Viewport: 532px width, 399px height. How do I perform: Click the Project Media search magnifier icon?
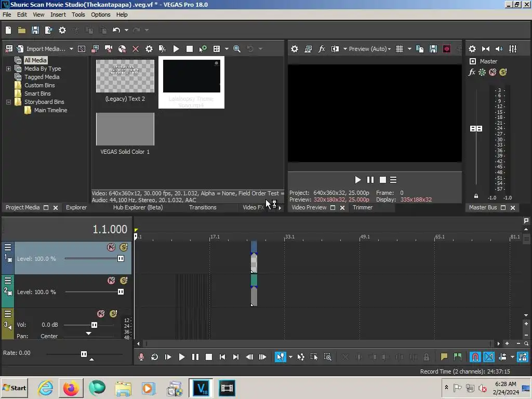tap(237, 49)
